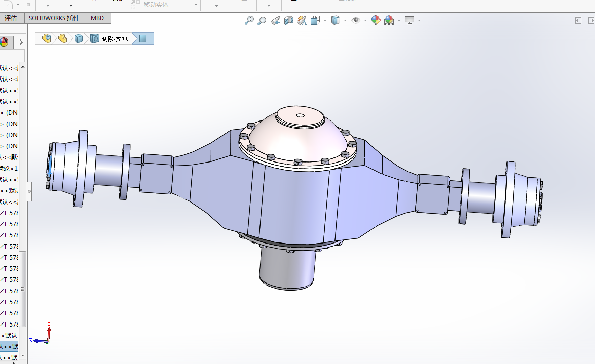Image resolution: width=595 pixels, height=364 pixels.
Task: Activate the Previous View icon
Action: point(276,20)
